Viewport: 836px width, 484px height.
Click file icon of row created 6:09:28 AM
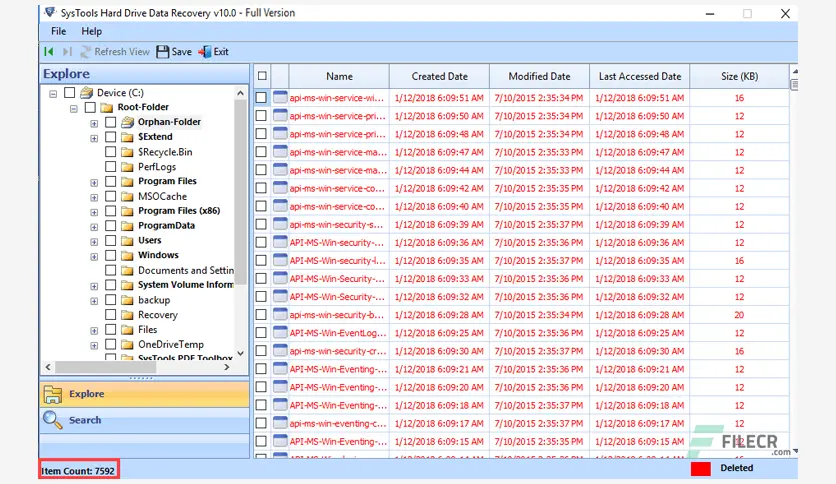coord(280,314)
